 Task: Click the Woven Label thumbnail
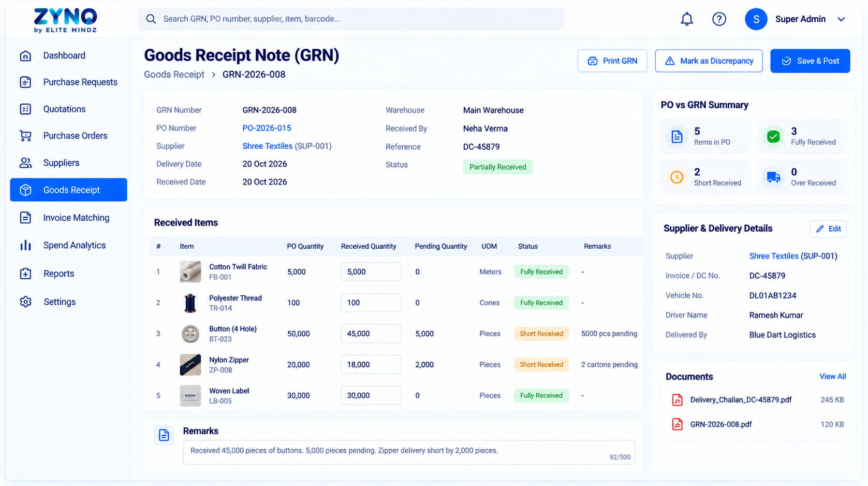tap(190, 395)
